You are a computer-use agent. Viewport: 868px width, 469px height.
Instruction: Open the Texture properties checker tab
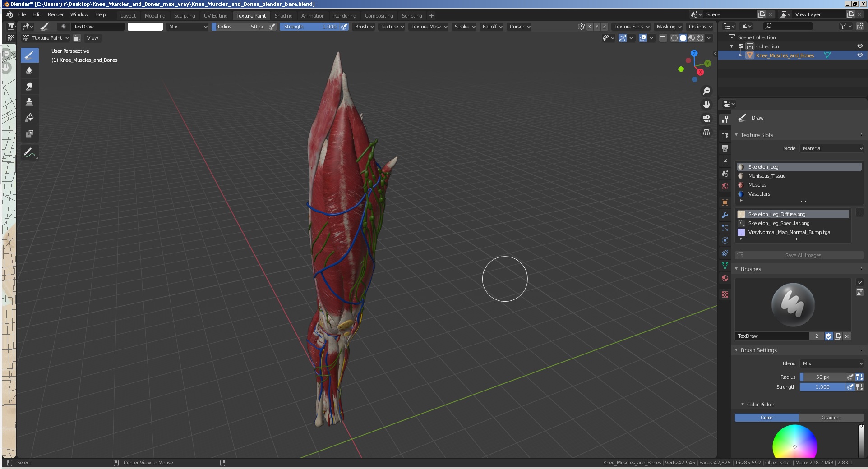pos(725,294)
